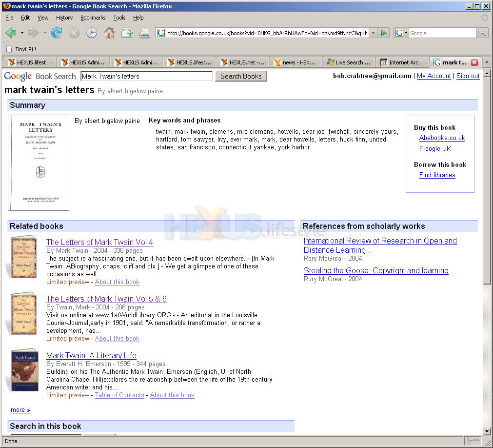This screenshot has width=493, height=448.
Task: Click the greyed Stop loading icon
Action: coord(74,33)
